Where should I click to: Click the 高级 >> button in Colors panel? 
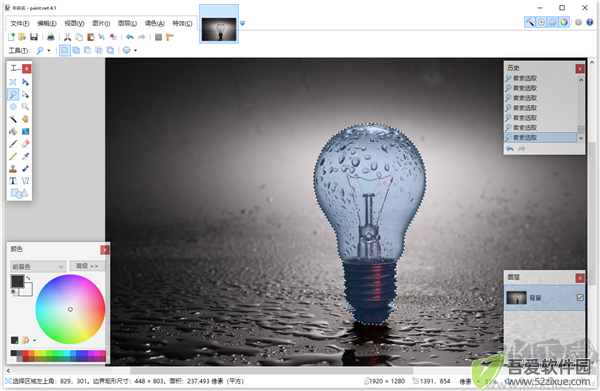(x=87, y=266)
